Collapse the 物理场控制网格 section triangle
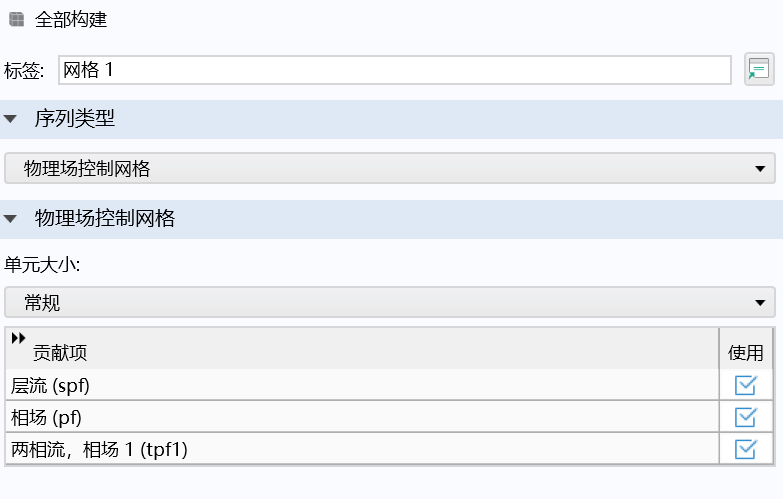Viewport: 783px width, 499px height. [x=11, y=219]
